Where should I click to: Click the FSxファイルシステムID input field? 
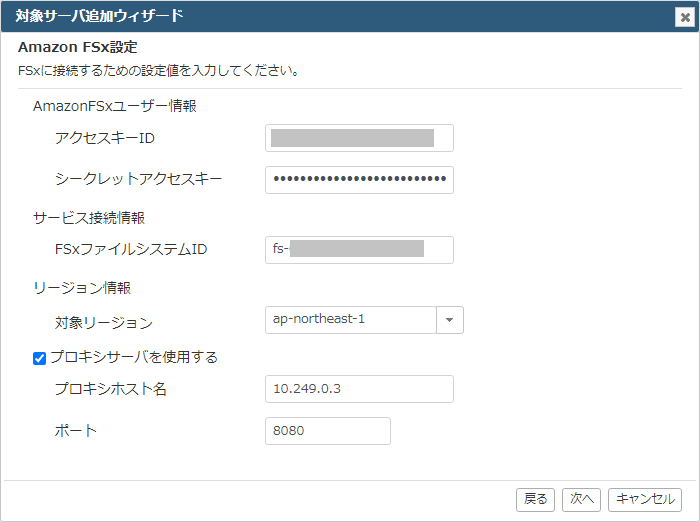(359, 250)
